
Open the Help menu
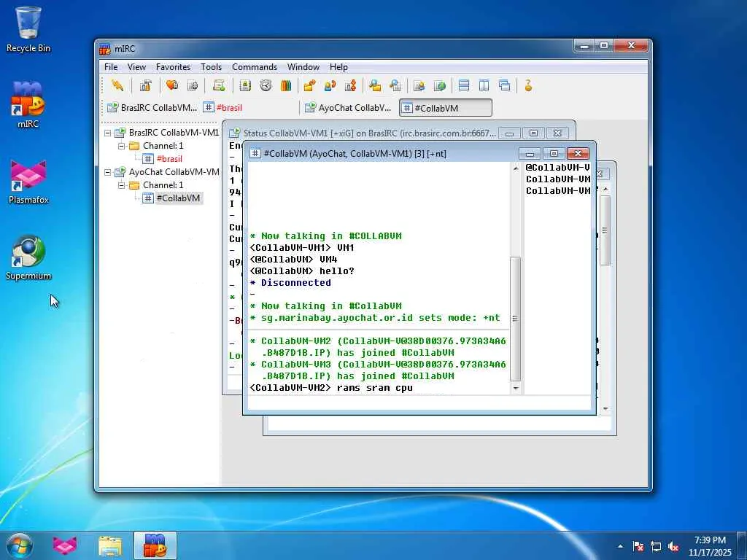tap(338, 67)
